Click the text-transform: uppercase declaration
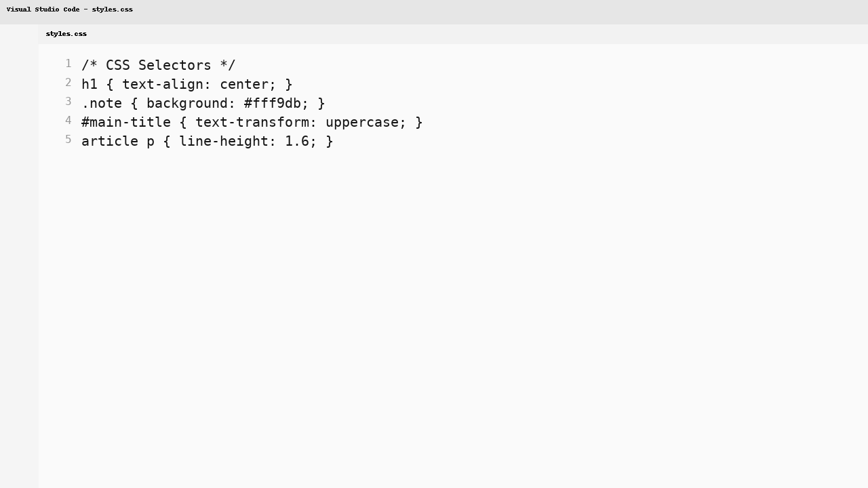This screenshot has width=868, height=488. pos(298,122)
